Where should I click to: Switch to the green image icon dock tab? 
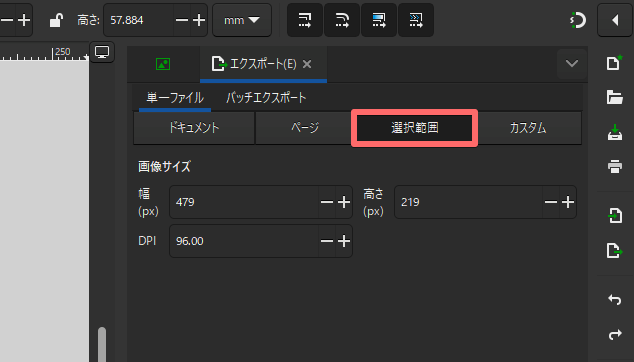(x=163, y=64)
